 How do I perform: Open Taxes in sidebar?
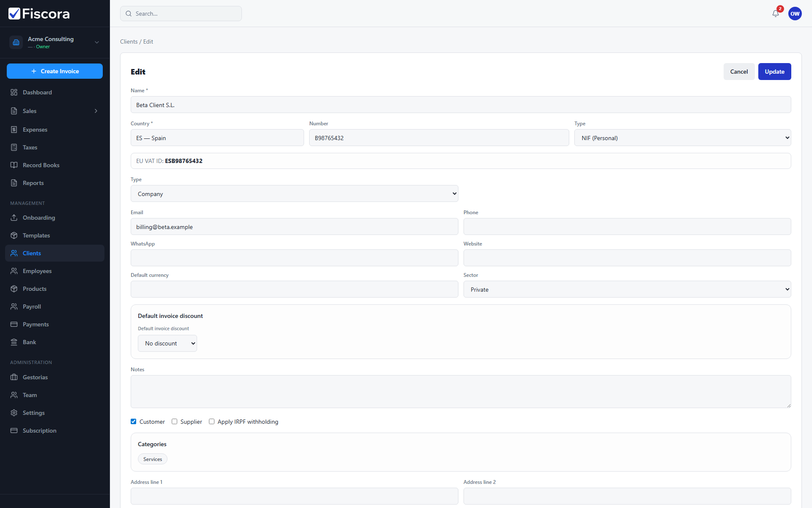tap(55, 147)
